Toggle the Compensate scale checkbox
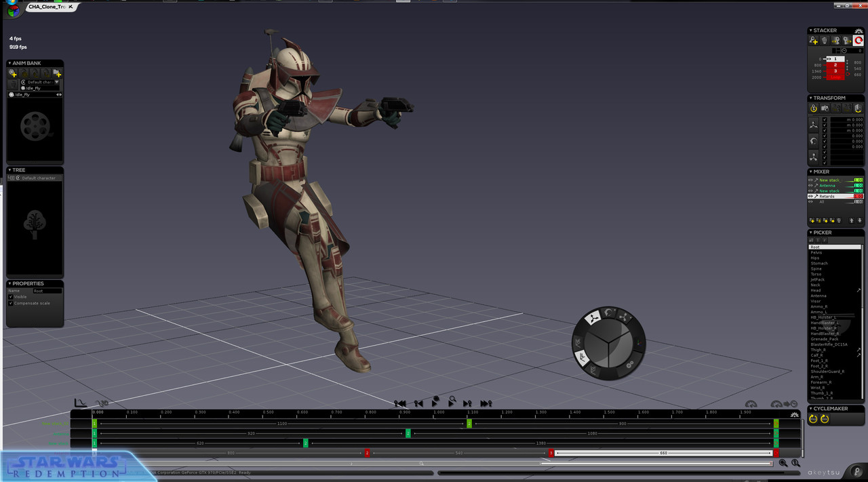 [x=11, y=303]
